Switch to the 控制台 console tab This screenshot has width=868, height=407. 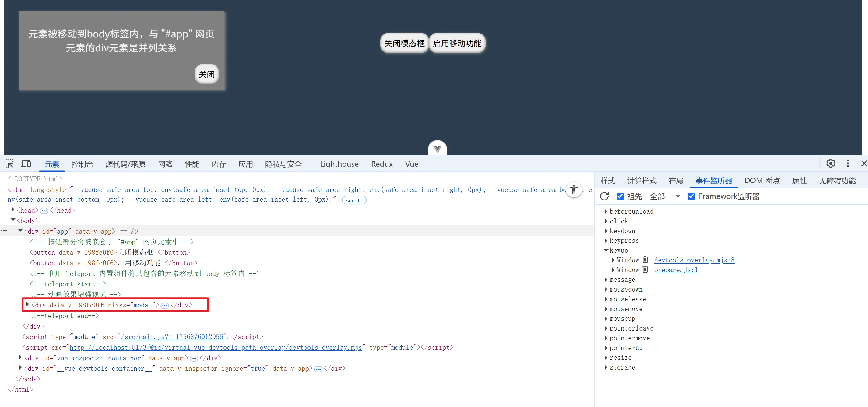82,164
